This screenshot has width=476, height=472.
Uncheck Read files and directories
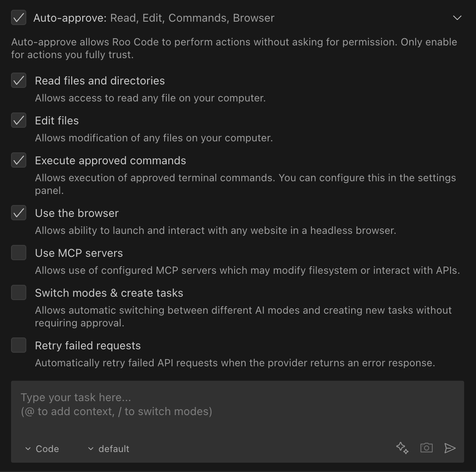point(19,81)
